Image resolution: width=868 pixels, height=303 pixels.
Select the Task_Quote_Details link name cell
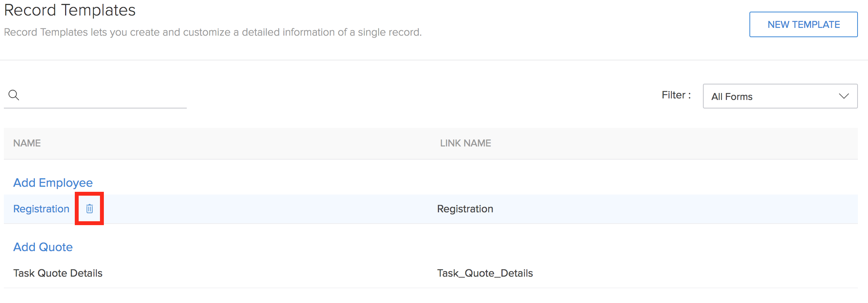[485, 273]
